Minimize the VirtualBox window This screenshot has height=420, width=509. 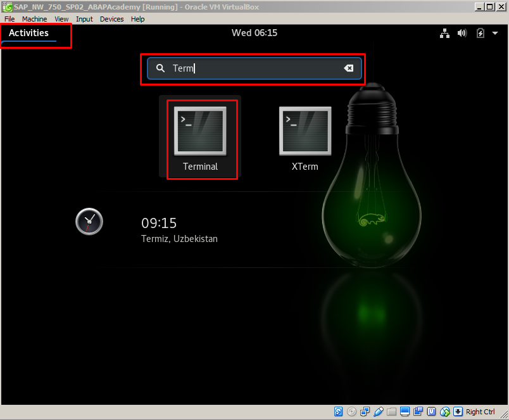(479, 7)
